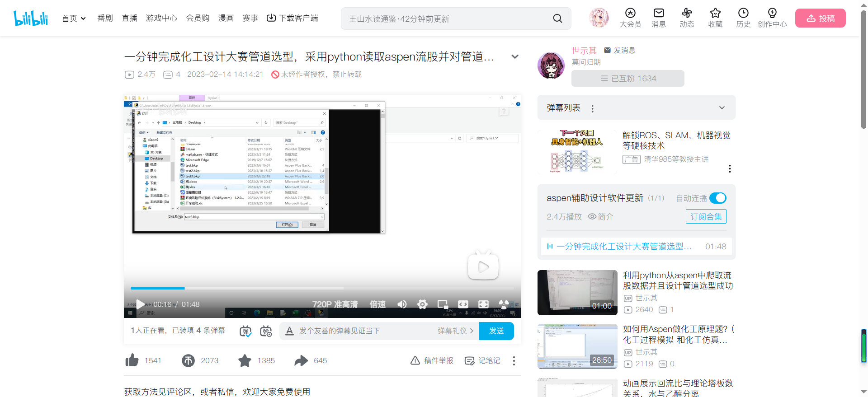868x397 pixels.
Task: Click the thumbs-up like icon
Action: [x=132, y=360]
